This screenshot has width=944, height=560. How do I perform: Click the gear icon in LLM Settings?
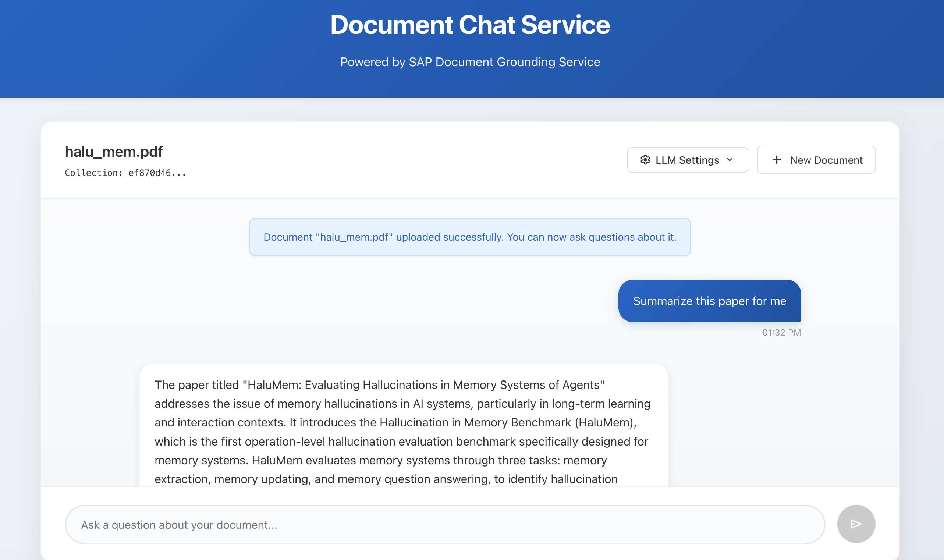tap(645, 160)
